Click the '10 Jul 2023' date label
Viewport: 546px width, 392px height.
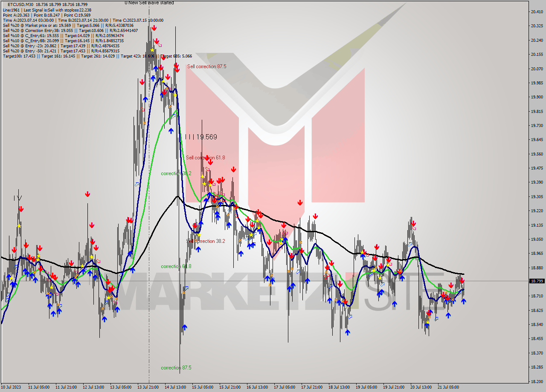[11, 387]
